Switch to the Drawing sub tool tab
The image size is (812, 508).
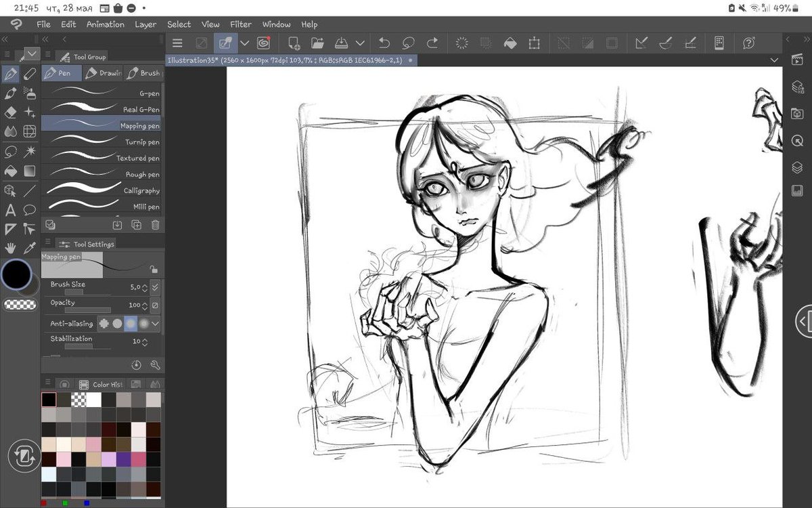104,73
